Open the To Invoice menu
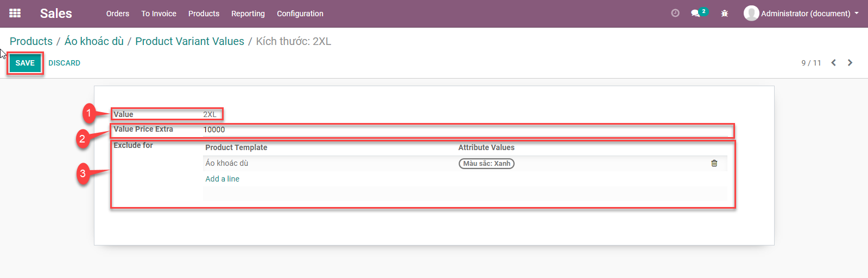 tap(159, 14)
